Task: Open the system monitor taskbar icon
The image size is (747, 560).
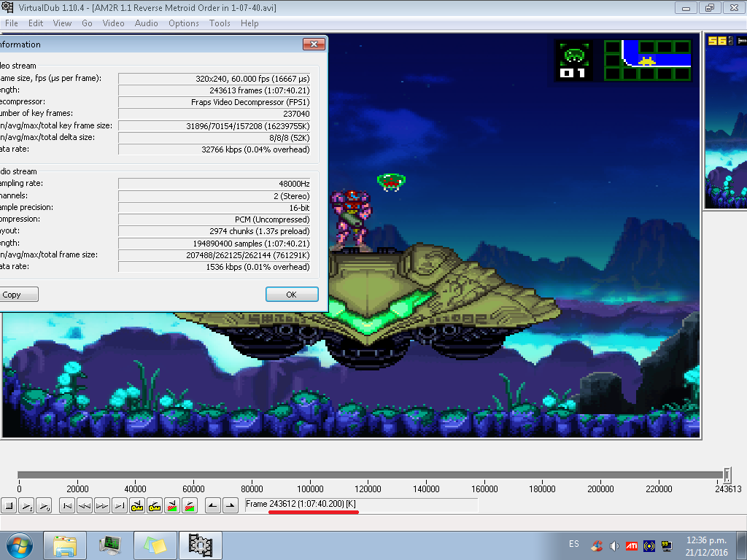Action: click(110, 545)
